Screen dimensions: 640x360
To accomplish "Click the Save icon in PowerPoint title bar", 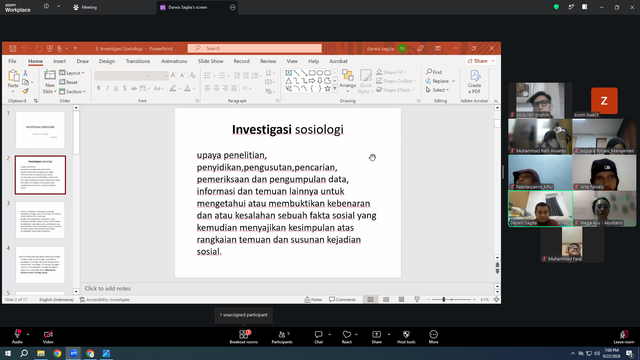I will click(13, 49).
